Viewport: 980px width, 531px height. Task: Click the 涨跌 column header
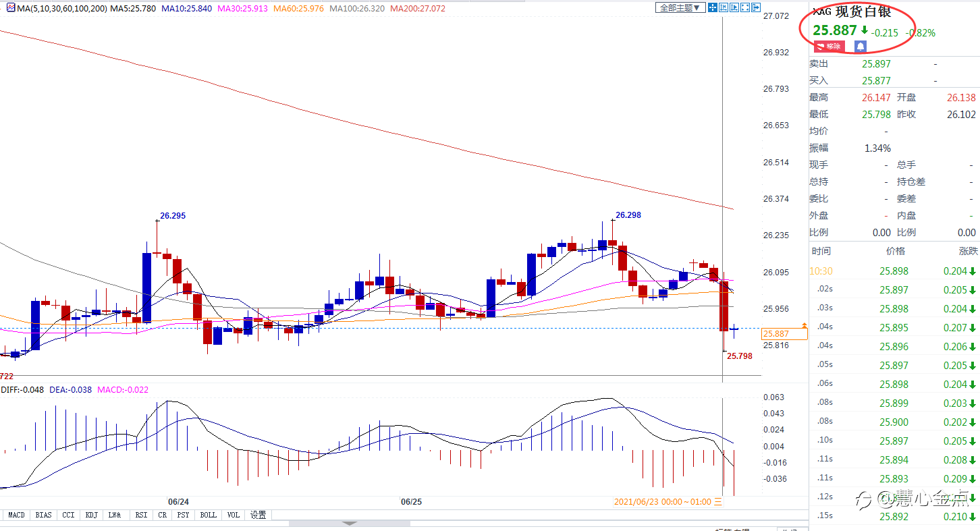(x=968, y=251)
